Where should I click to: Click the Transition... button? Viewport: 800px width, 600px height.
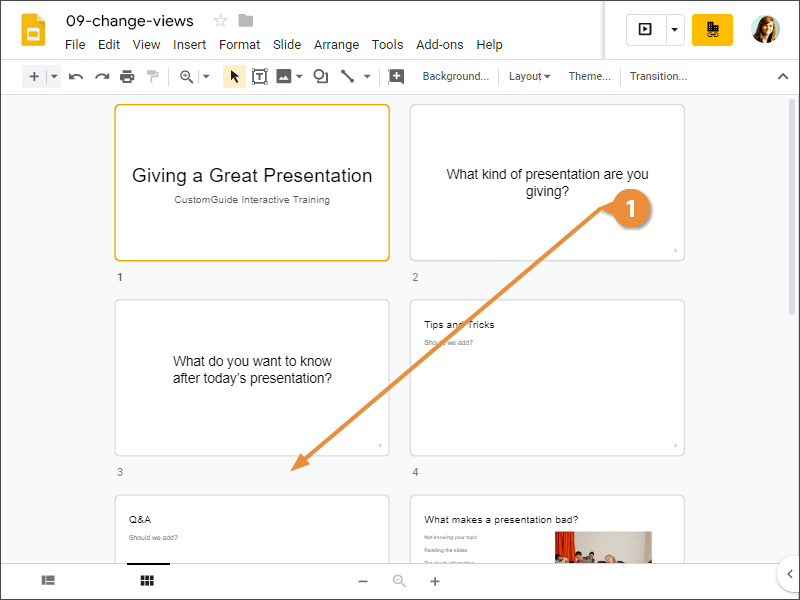pyautogui.click(x=658, y=76)
